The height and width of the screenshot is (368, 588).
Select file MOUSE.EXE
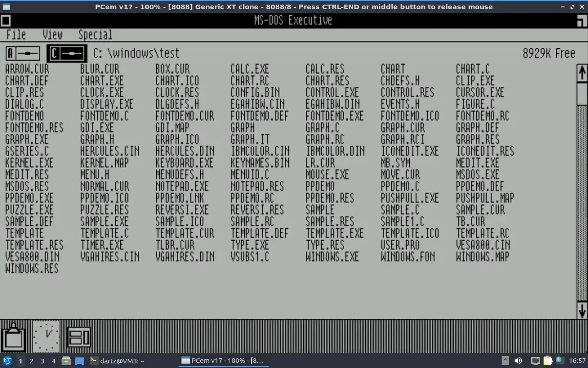[328, 174]
